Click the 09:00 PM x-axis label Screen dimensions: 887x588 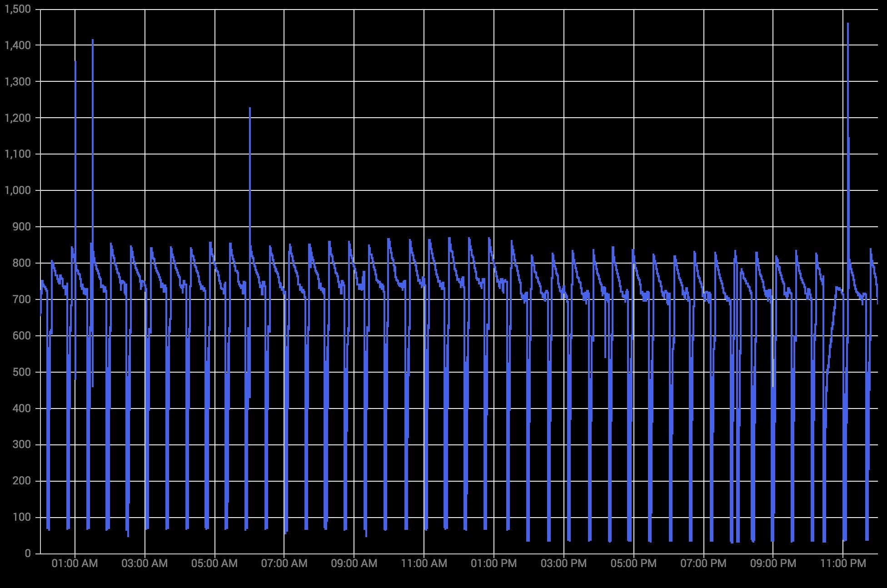click(773, 563)
